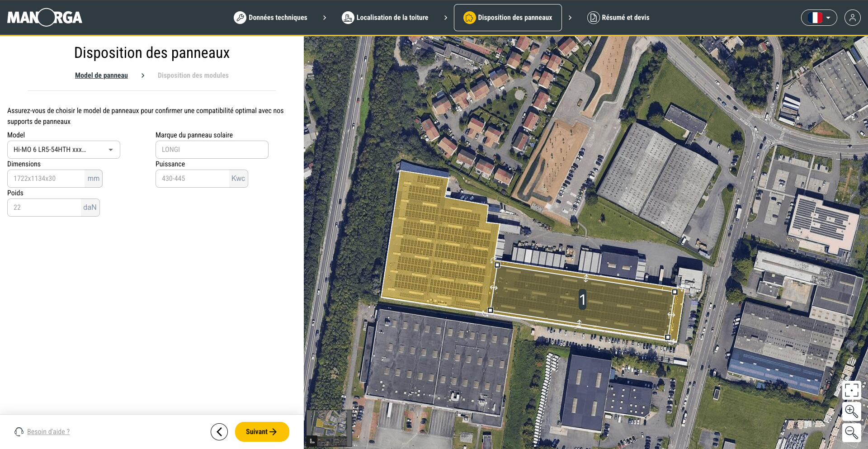Select roof zone labeled 1 on map
868x449 pixels.
coord(582,299)
